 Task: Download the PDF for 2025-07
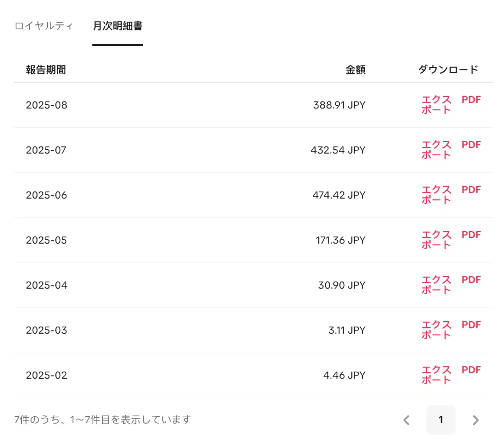(x=471, y=145)
